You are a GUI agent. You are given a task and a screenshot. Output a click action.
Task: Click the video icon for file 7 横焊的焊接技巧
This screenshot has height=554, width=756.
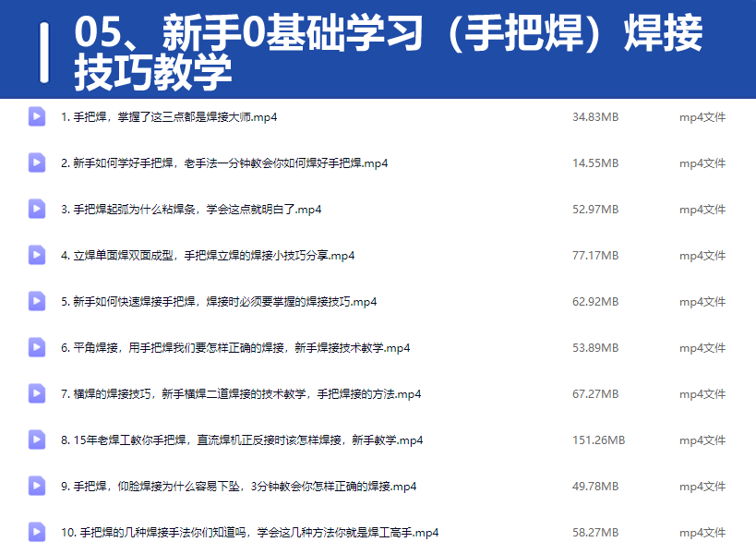pos(37,394)
